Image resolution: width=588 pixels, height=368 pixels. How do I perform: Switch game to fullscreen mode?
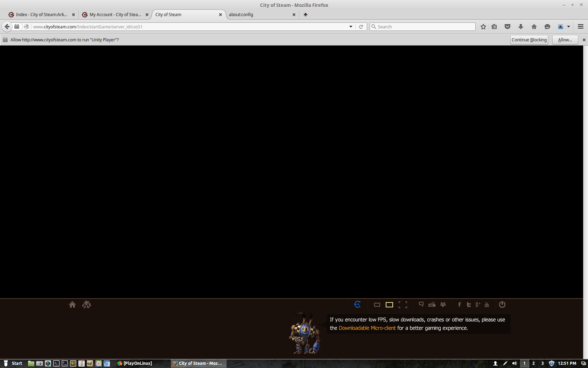403,305
